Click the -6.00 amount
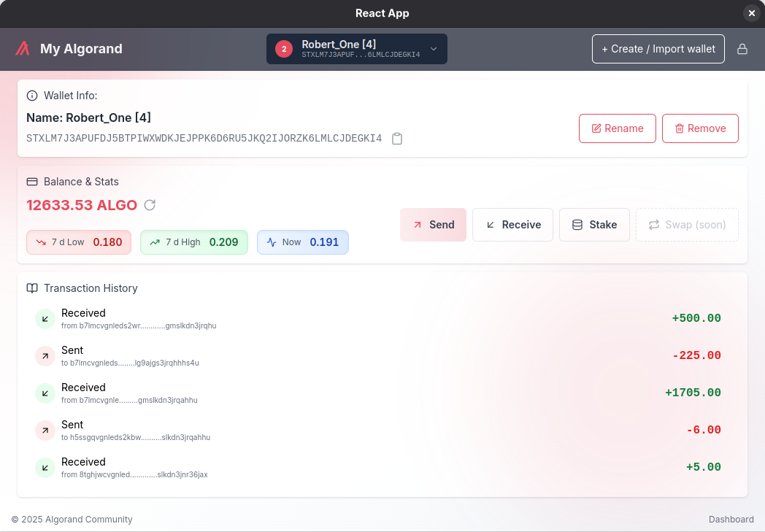This screenshot has width=765, height=532. [704, 430]
